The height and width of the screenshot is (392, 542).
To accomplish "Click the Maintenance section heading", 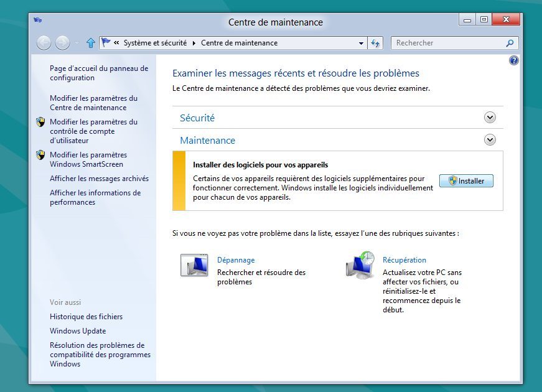I will 207,141.
